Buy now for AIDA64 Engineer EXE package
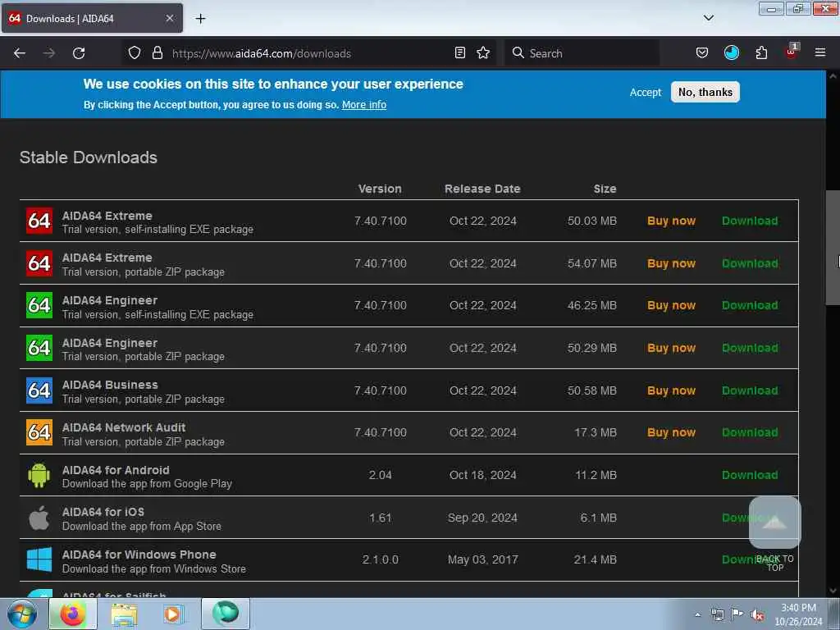The height and width of the screenshot is (630, 840). click(671, 305)
